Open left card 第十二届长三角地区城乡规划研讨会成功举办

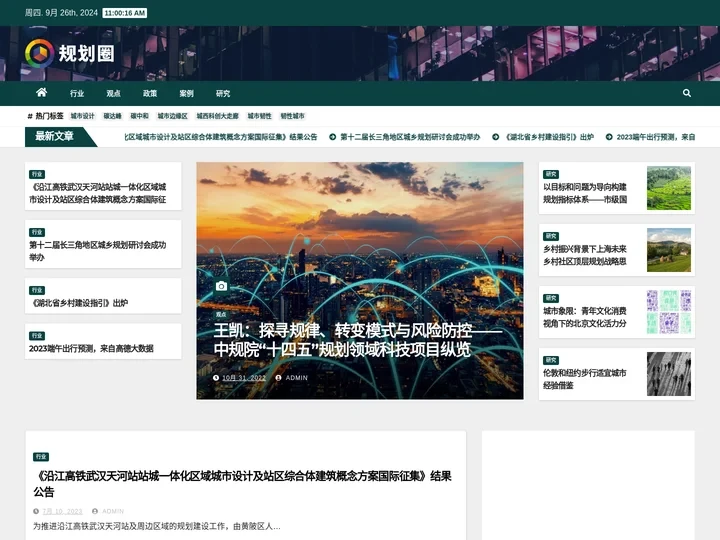(x=98, y=251)
